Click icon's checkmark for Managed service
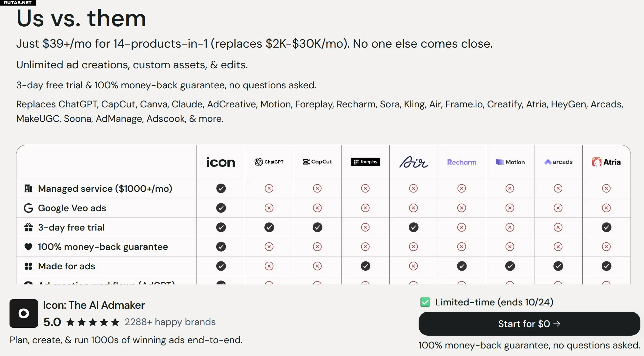The image size is (644, 356). pos(221,189)
